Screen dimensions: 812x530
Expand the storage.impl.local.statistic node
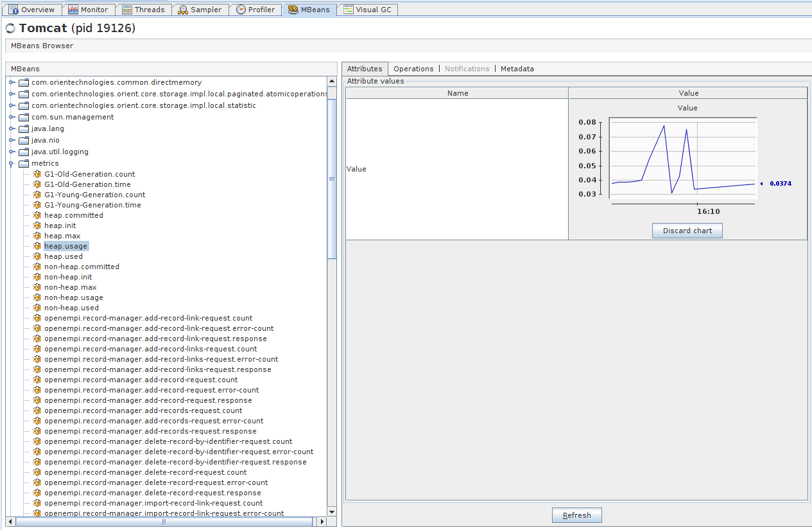tap(12, 105)
